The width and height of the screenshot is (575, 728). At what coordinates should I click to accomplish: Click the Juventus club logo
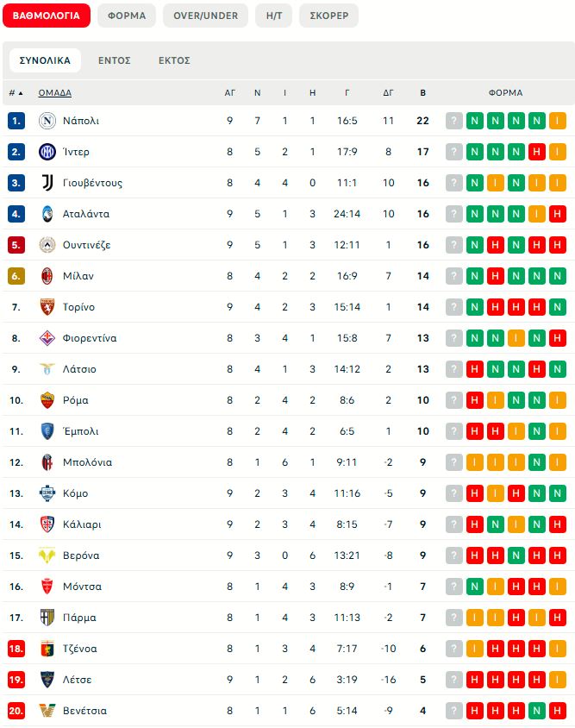(x=47, y=183)
